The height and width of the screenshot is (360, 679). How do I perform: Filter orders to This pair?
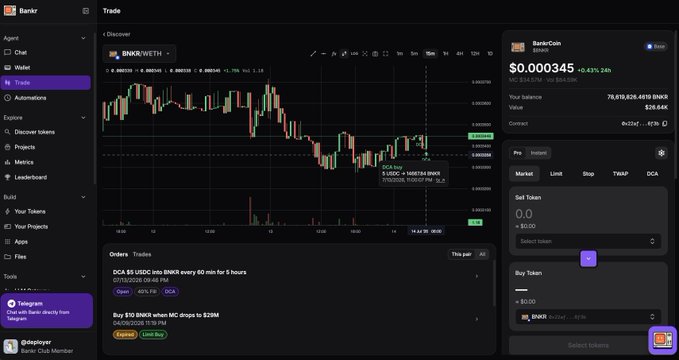[x=462, y=254]
